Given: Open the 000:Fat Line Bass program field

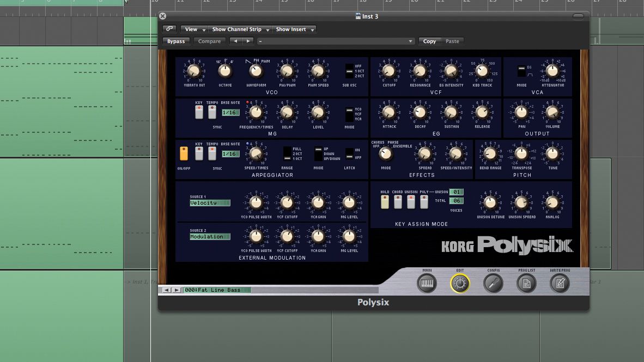Looking at the screenshot, I should pos(217,290).
